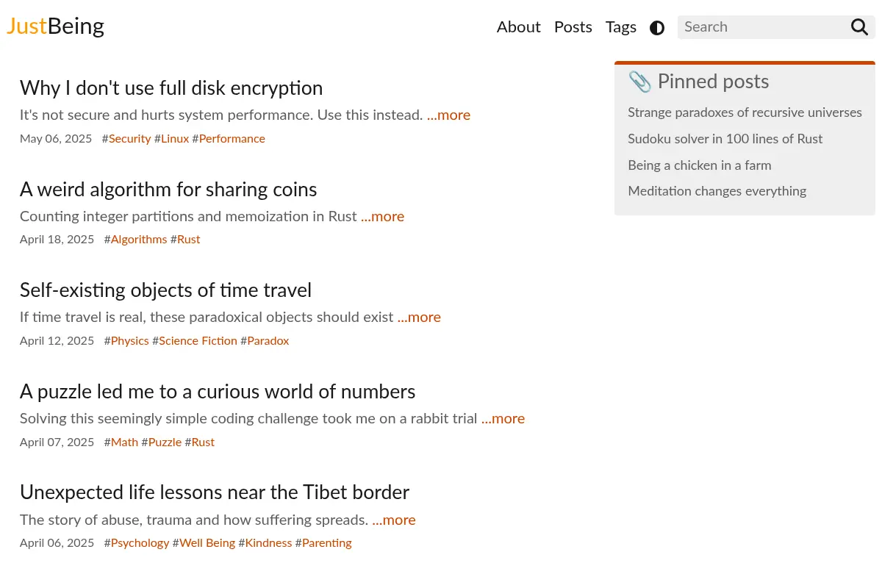Screen dimensions: 882x588
Task: Focus the Search input field
Action: point(763,27)
